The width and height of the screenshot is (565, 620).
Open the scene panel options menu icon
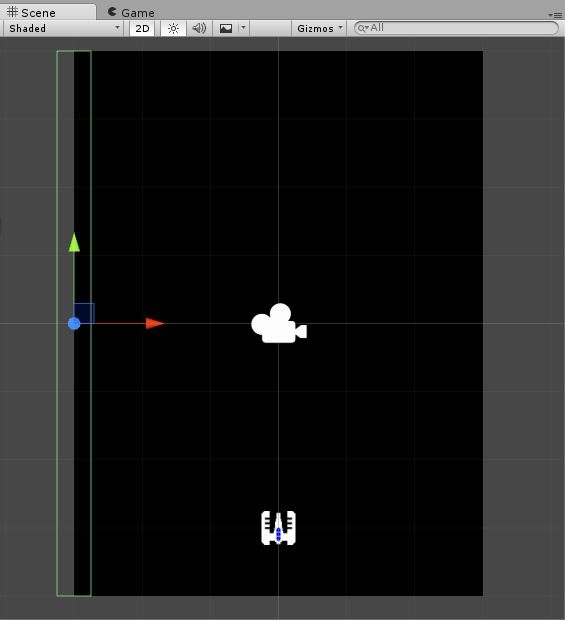click(555, 15)
